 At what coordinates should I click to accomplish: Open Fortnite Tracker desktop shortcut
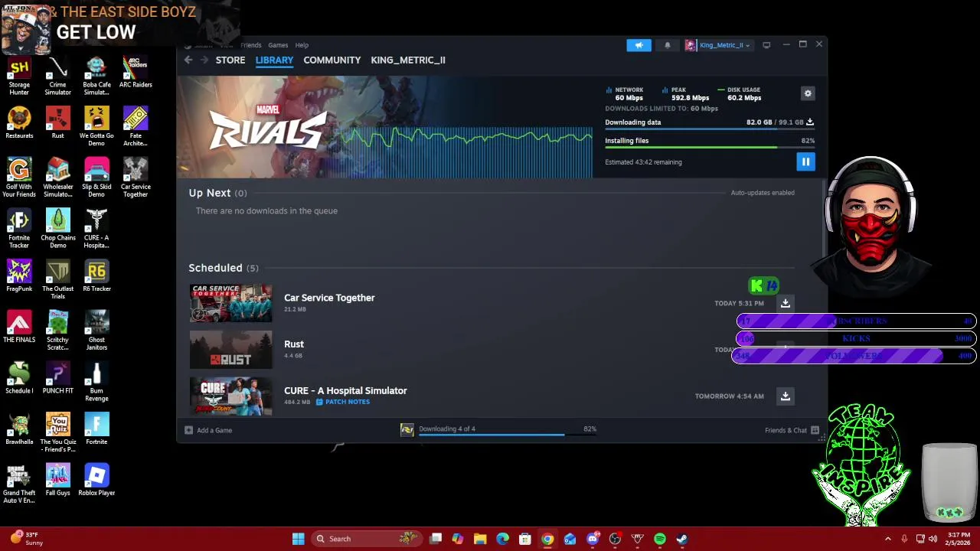[19, 229]
